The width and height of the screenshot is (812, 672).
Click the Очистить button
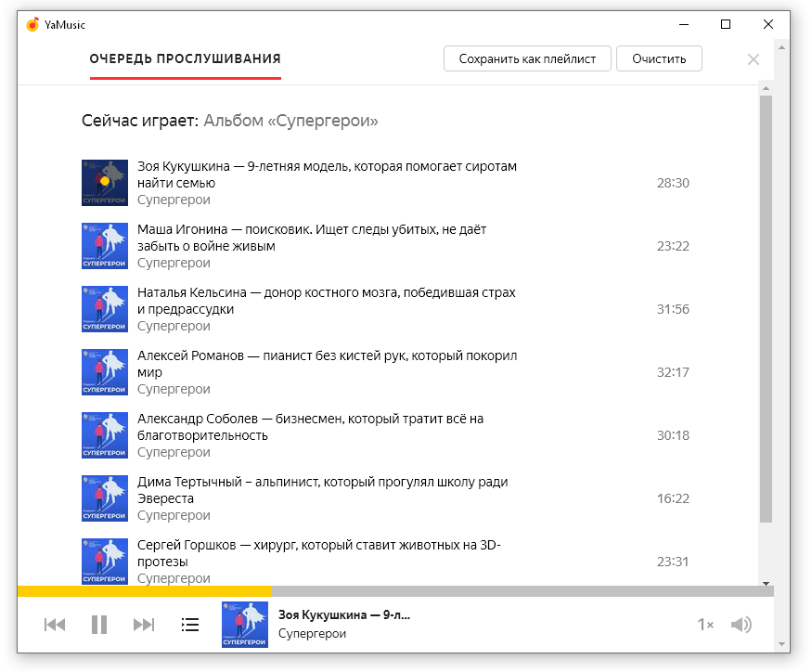(659, 58)
